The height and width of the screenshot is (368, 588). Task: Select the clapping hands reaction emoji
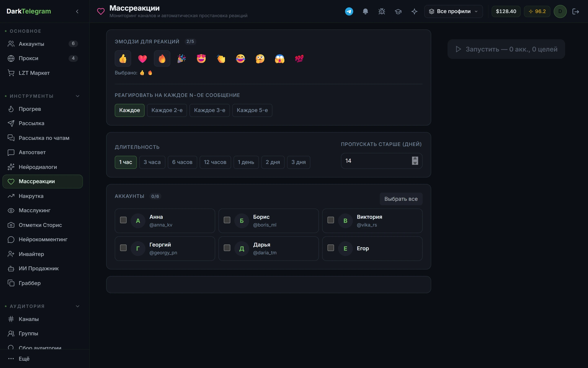pos(221,58)
